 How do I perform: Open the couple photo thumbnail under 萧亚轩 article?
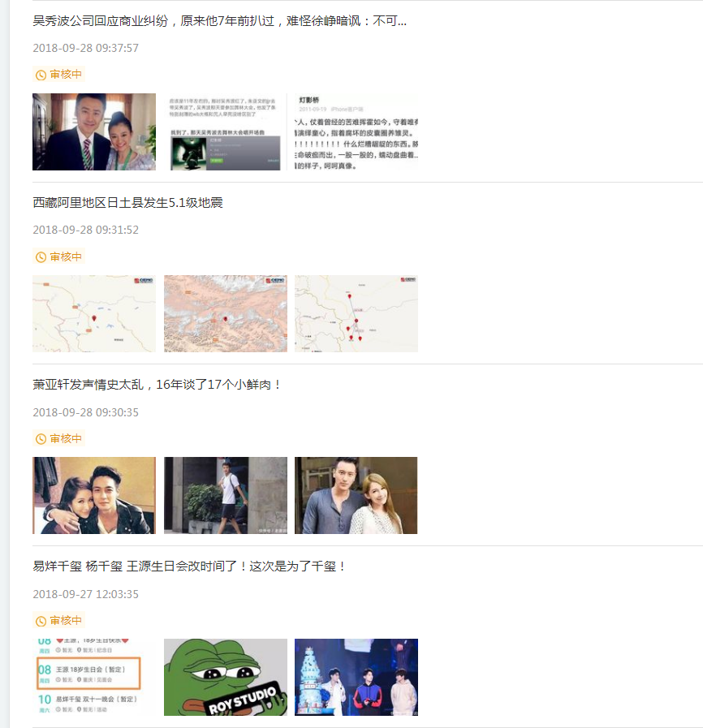pyautogui.click(x=93, y=496)
